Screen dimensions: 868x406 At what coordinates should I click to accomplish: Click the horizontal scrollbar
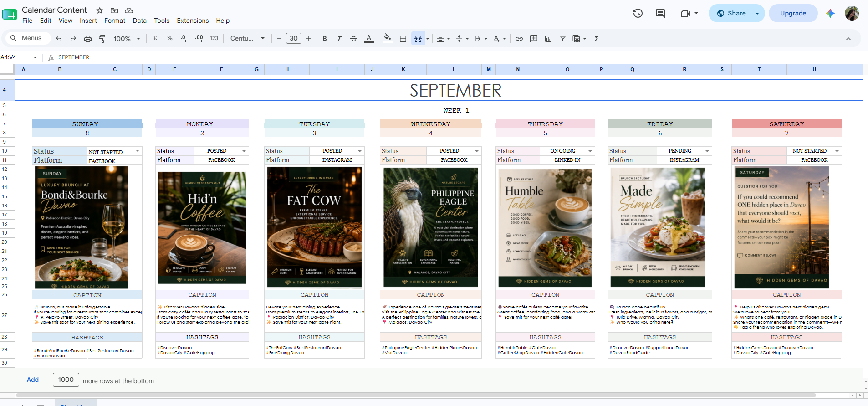point(415,395)
